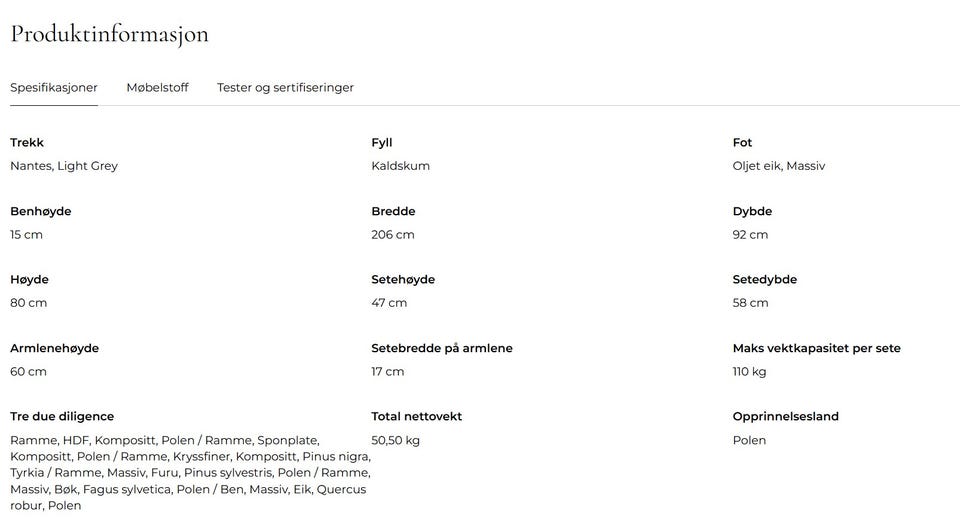Click the Produktinformasjon heading
The width and height of the screenshot is (960, 528).
point(110,34)
